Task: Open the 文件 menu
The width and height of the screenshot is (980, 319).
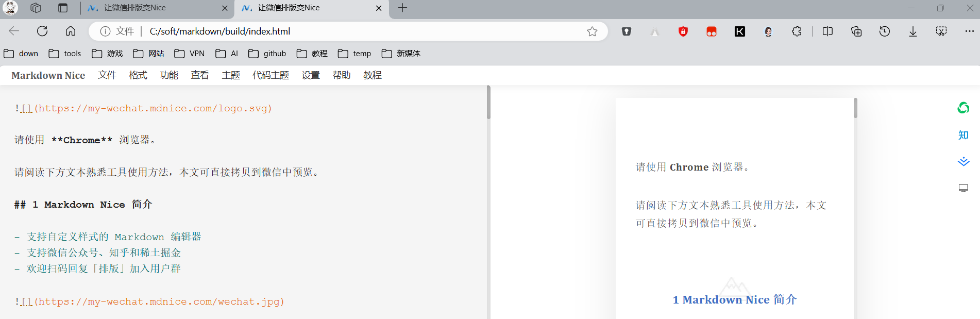Action: [107, 75]
